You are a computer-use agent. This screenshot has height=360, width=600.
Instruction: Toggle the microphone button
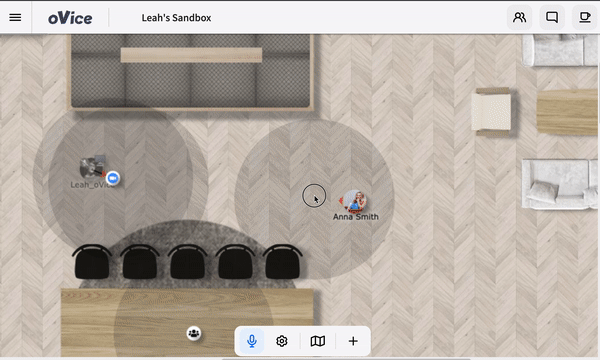tap(252, 341)
